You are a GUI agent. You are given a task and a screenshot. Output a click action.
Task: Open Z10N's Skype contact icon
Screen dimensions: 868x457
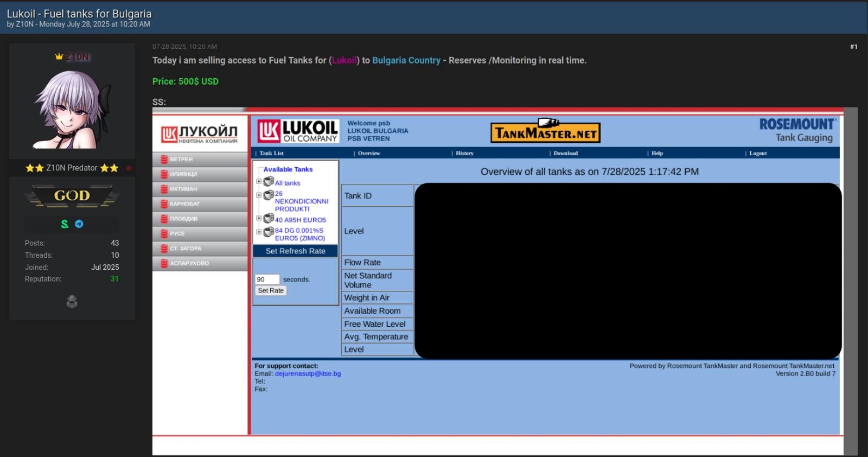[65, 224]
